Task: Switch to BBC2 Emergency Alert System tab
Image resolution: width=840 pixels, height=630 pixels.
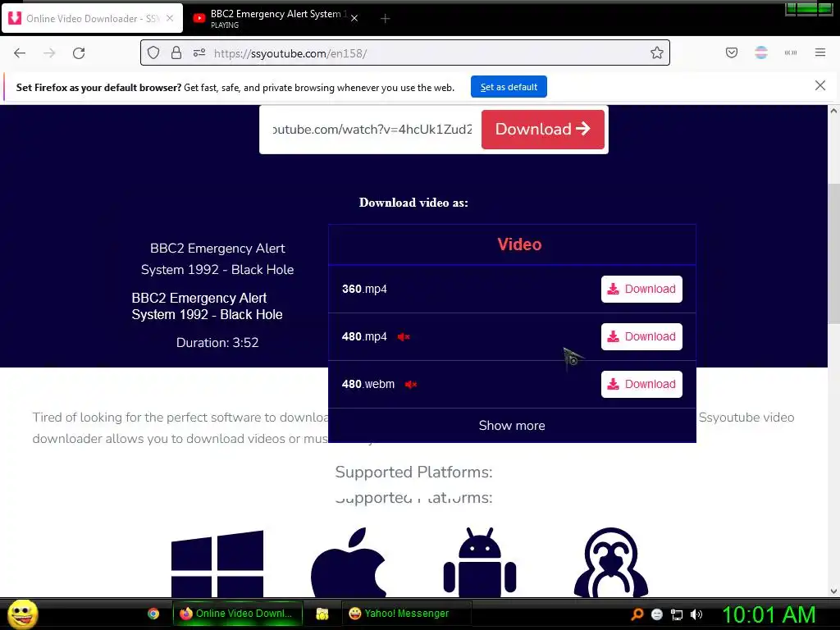Action: coord(277,18)
